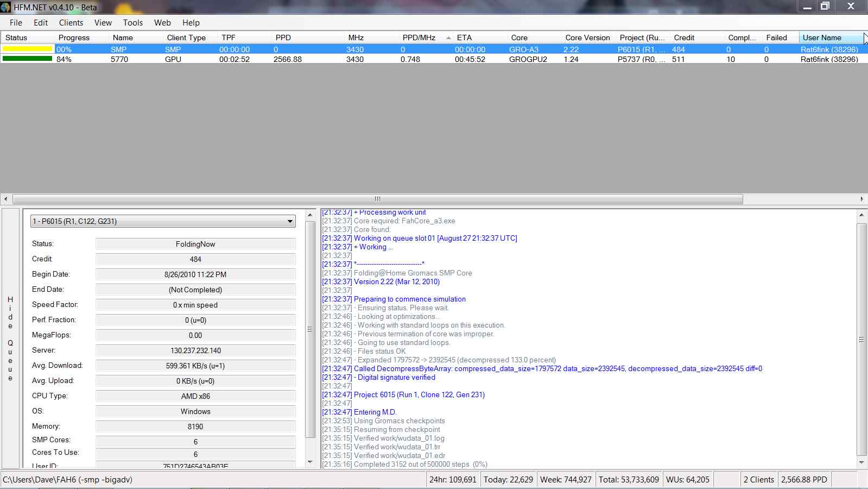Click the queue panel scroll up arrow

click(310, 215)
